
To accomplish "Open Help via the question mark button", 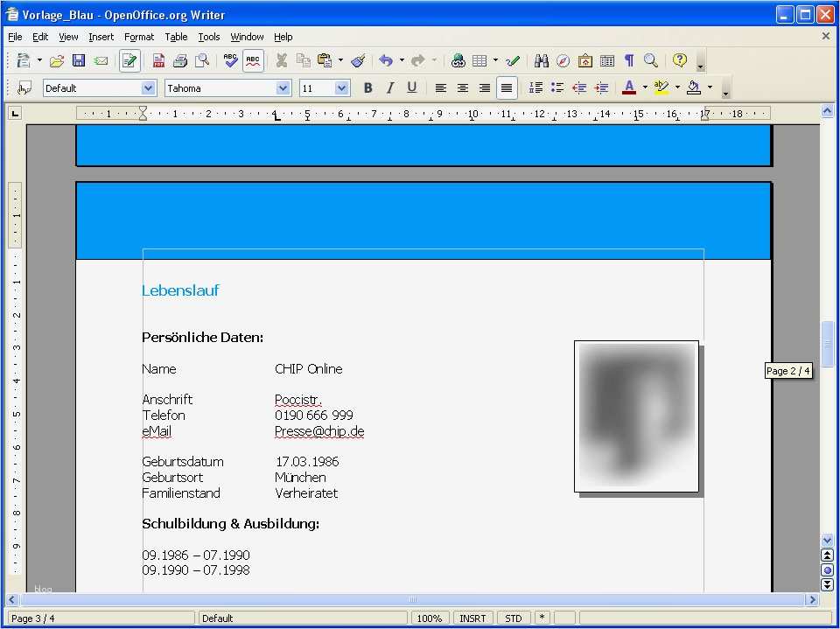I will [680, 60].
